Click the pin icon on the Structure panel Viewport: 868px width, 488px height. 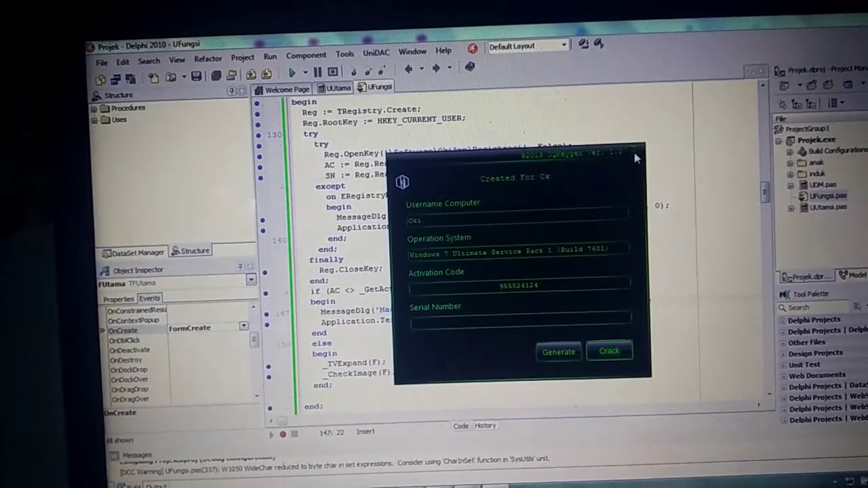coord(231,91)
